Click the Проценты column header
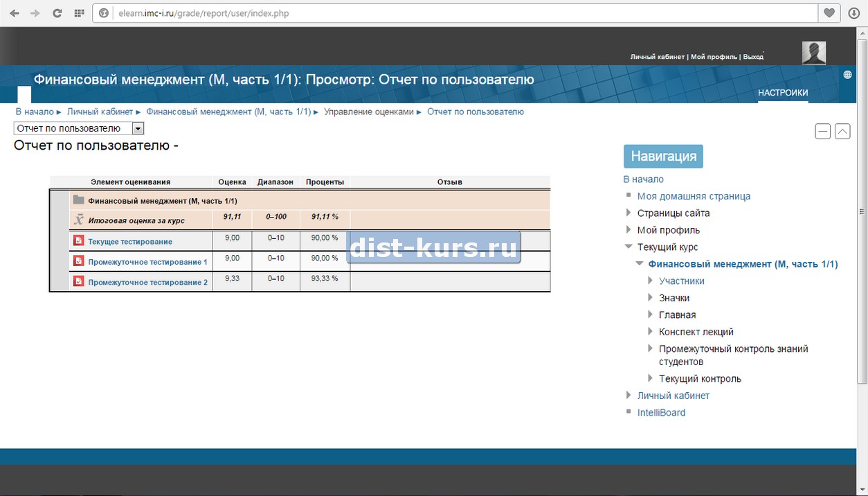 325,182
